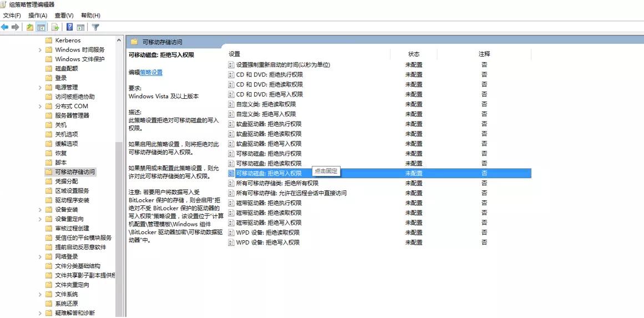Open the 帮助(H) menu
The height and width of the screenshot is (318, 644).
click(91, 16)
